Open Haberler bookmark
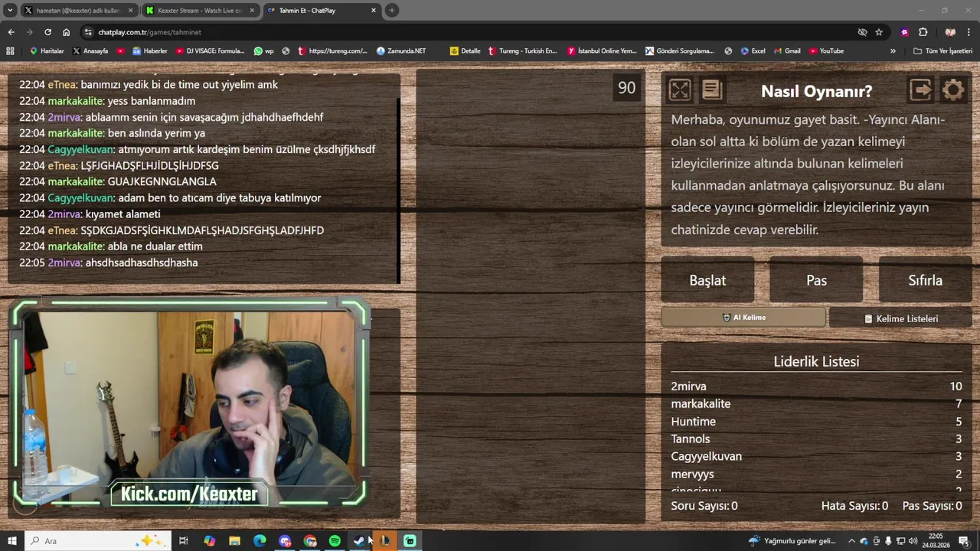The height and width of the screenshot is (551, 980). pos(149,51)
